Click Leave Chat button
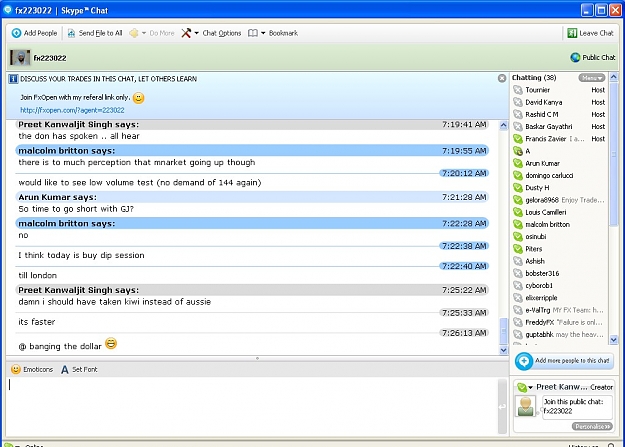Screen dimensions: 625x447 pos(590,33)
